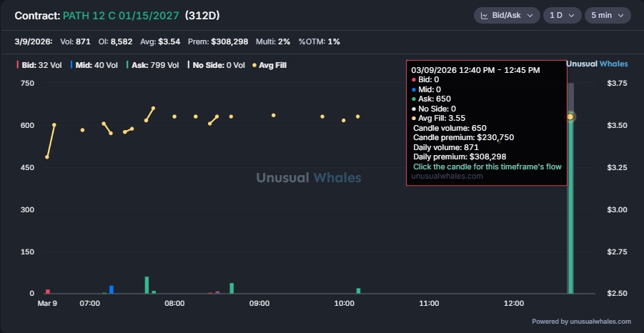
Task: Open the Bid/Ask chart type dropdown
Action: 507,16
